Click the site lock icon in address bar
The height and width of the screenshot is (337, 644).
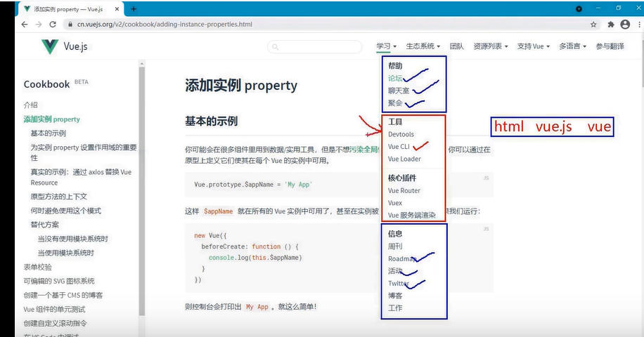[70, 25]
